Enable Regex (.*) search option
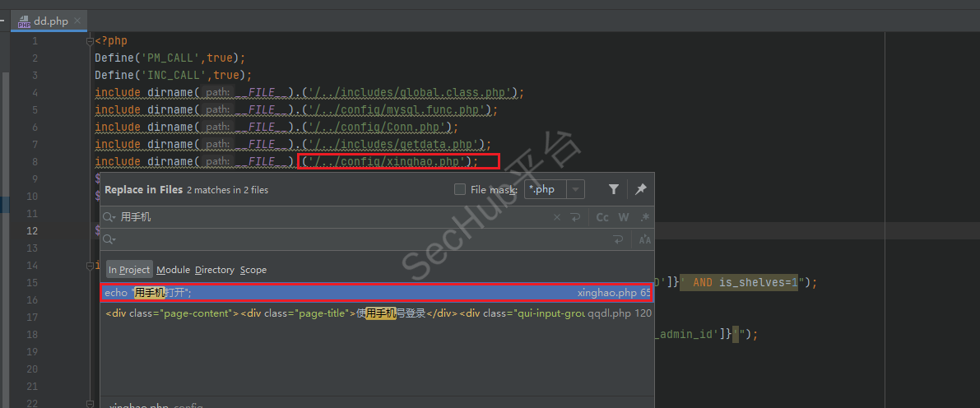Viewport: 980px width, 408px height. pyautogui.click(x=644, y=217)
